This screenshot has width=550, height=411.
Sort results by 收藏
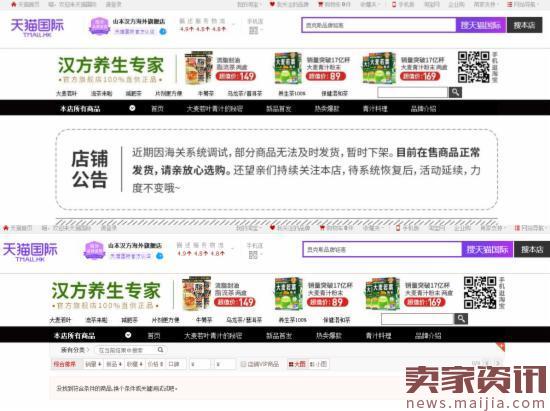135,364
